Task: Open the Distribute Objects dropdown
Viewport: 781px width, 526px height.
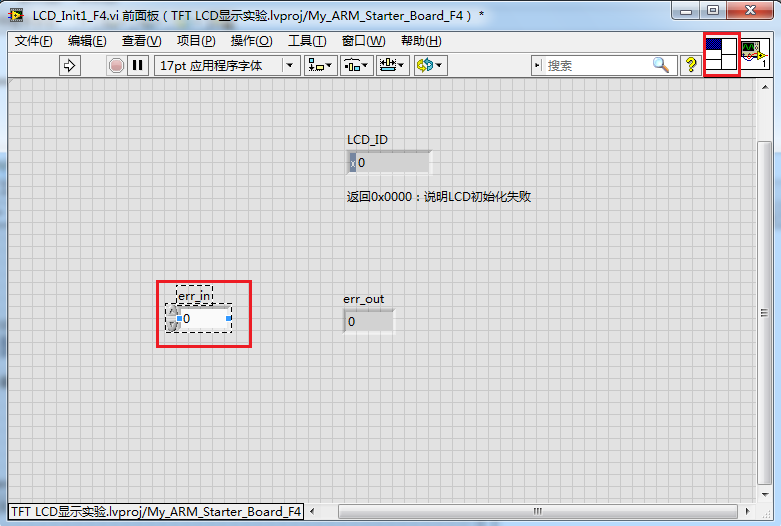Action: 357,65
